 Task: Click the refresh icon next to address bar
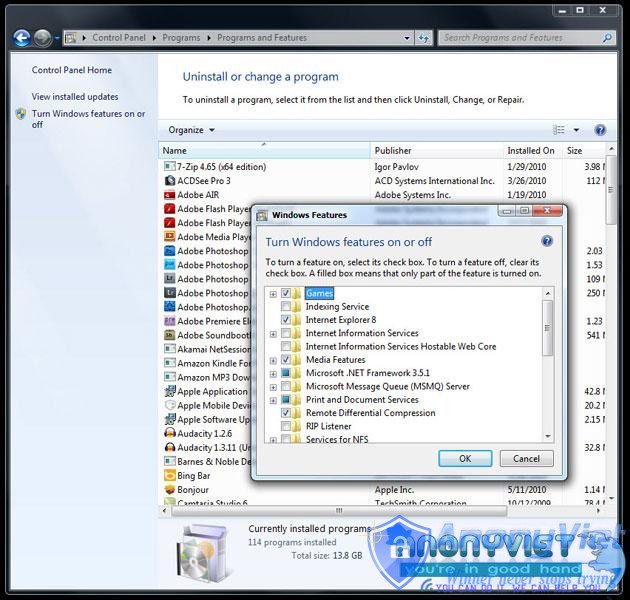[423, 38]
